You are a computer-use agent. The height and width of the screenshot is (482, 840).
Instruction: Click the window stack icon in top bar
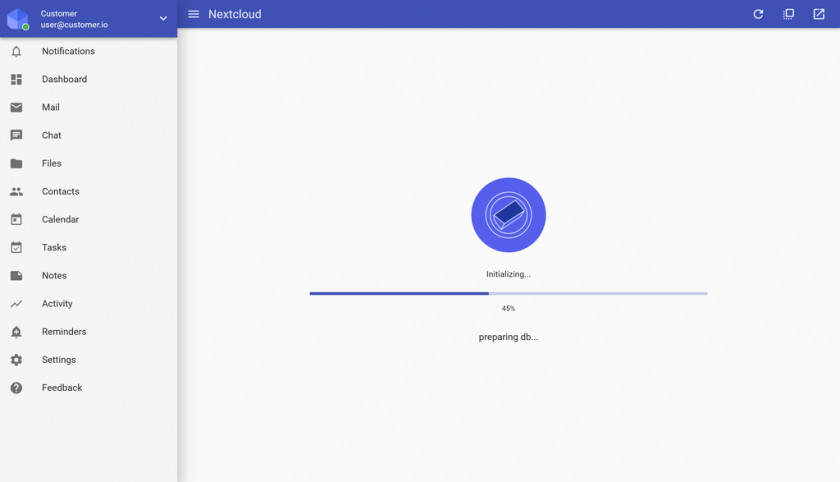tap(789, 14)
